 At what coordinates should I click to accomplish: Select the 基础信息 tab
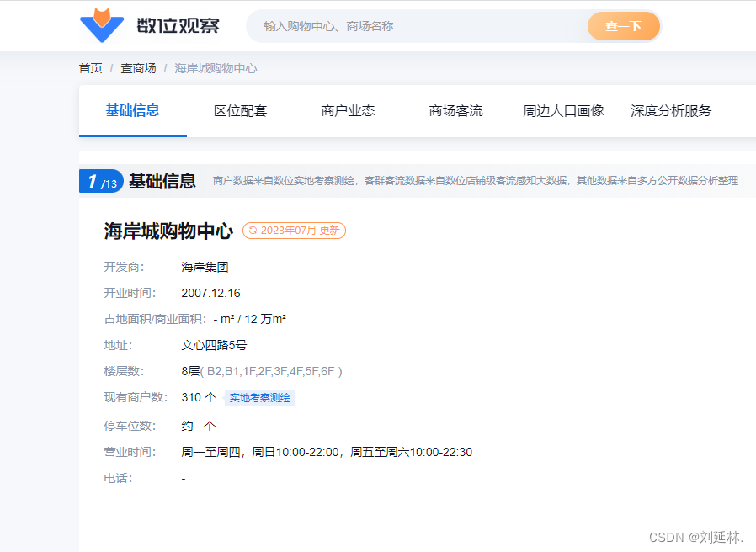(132, 110)
